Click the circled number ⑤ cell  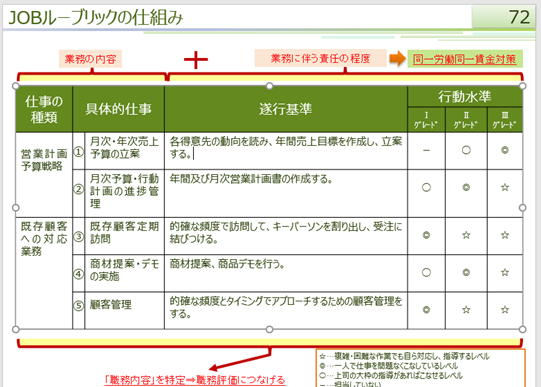(x=79, y=310)
